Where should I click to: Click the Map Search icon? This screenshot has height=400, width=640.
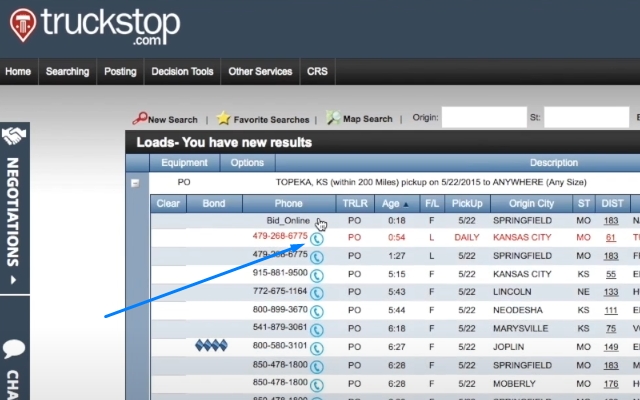coord(333,118)
